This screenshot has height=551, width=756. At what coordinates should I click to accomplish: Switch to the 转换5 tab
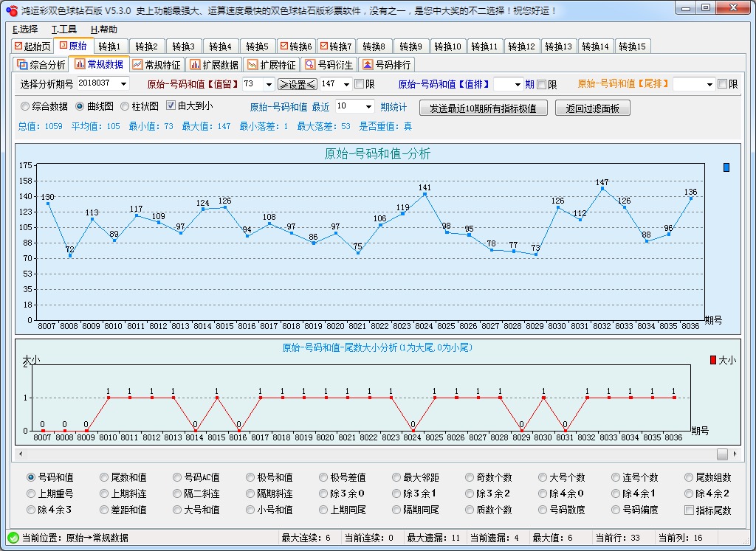258,45
